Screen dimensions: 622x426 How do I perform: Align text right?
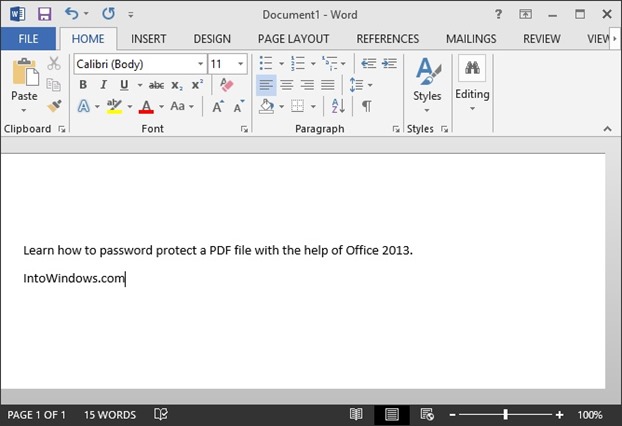(307, 84)
